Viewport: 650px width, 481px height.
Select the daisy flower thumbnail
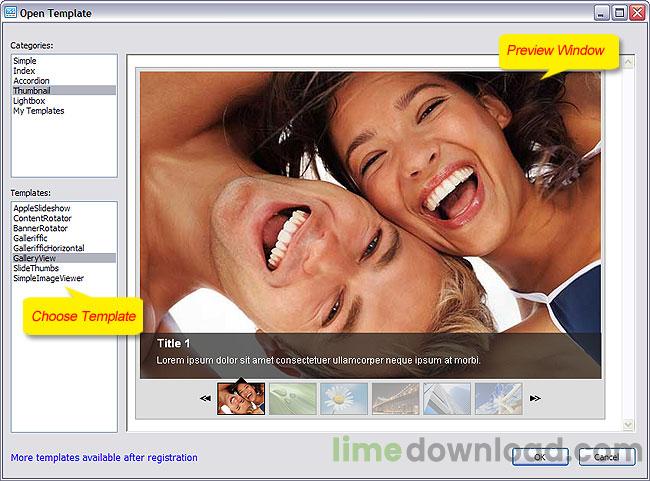click(344, 398)
